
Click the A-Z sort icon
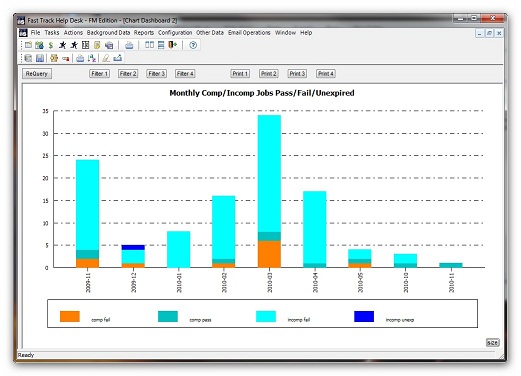coord(92,58)
